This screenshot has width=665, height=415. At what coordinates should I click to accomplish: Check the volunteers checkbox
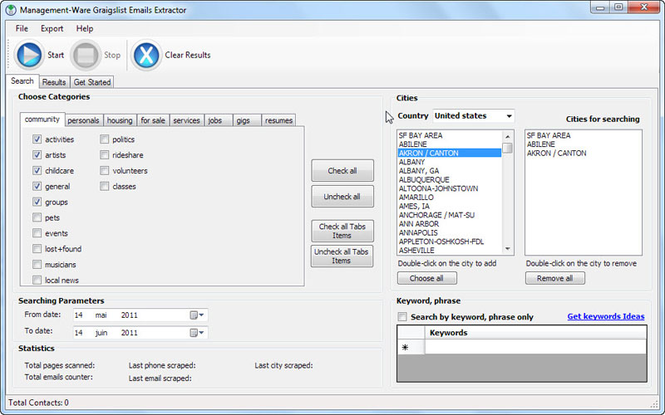[104, 170]
